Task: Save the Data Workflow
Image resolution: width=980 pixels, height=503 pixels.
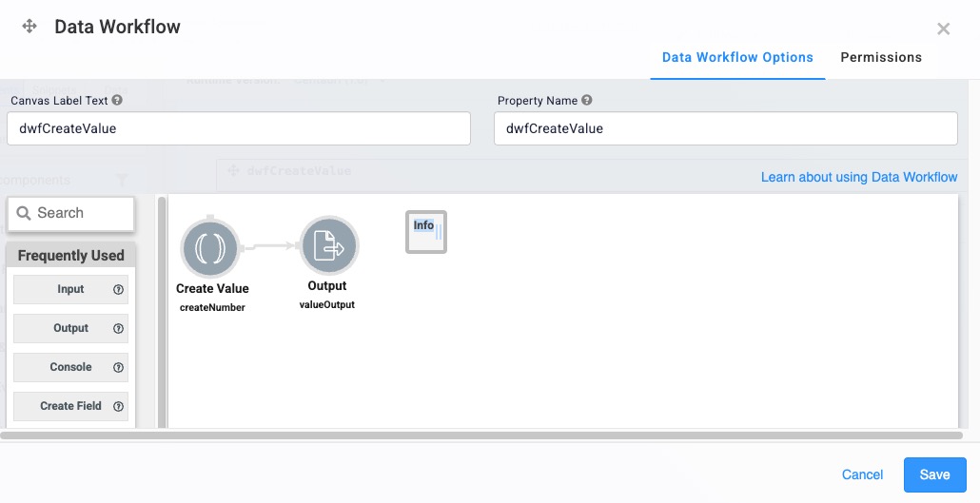Action: 934,474
